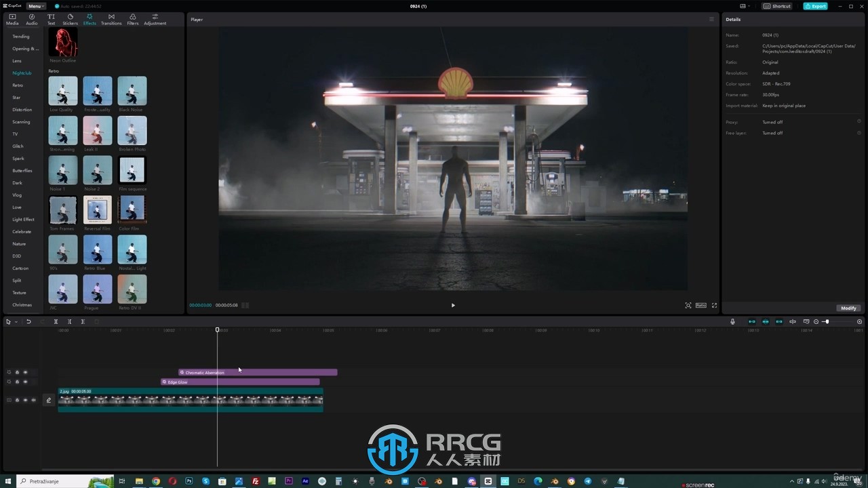Select the Christmas effects category
This screenshot has width=868, height=488.
(22, 305)
